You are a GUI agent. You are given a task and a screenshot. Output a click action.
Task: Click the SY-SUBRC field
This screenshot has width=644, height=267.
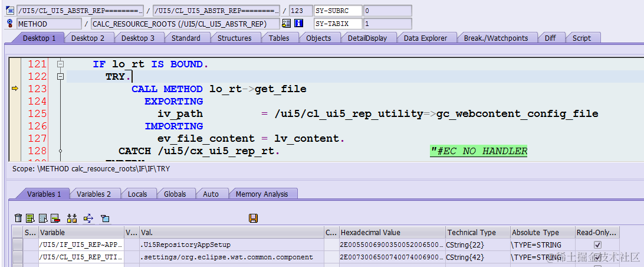click(x=338, y=11)
